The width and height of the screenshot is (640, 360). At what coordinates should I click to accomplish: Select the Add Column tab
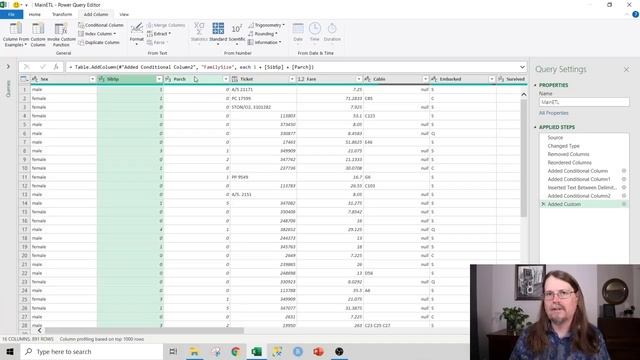96,14
